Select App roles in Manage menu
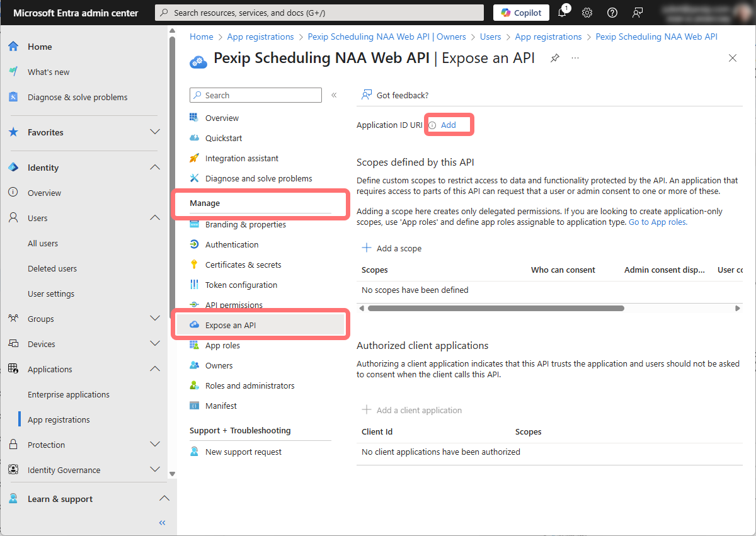756x536 pixels. point(222,345)
